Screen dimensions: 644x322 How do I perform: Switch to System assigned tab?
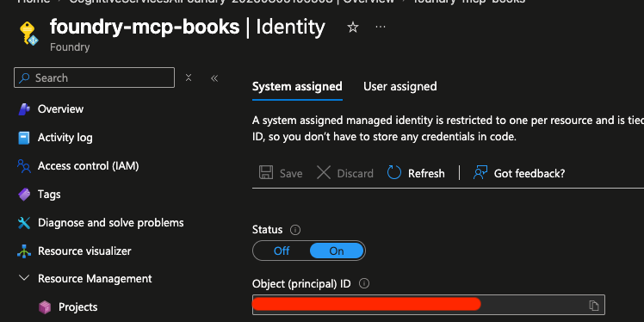[297, 87]
